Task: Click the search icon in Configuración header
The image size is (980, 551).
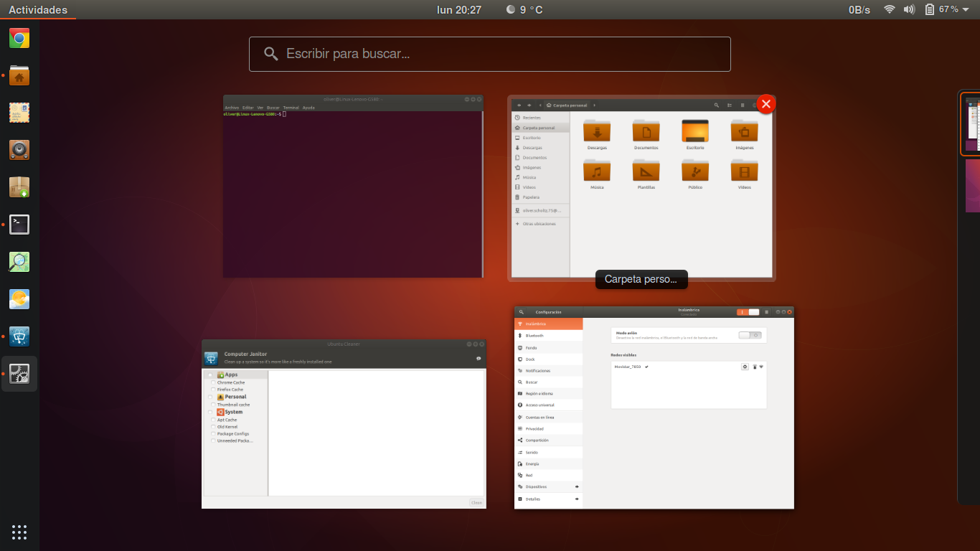Action: (522, 312)
